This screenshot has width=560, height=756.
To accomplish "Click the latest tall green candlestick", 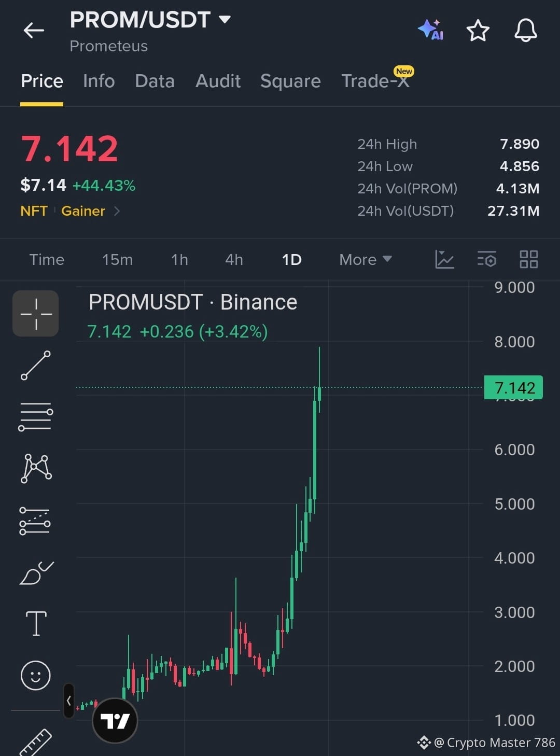I will coord(315,450).
